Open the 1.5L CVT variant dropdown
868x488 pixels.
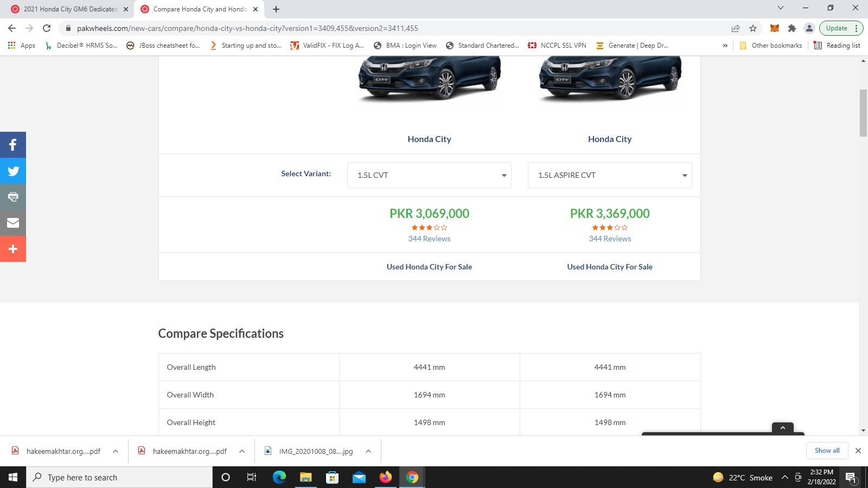(429, 175)
